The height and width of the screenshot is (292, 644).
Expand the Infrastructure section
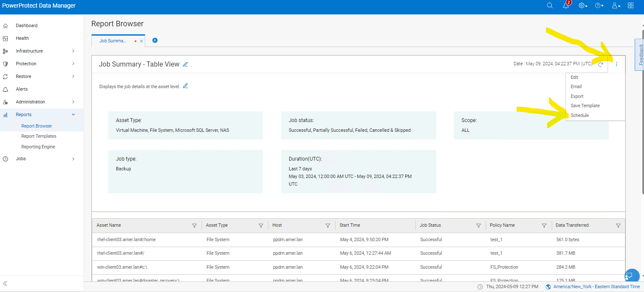pyautogui.click(x=73, y=51)
